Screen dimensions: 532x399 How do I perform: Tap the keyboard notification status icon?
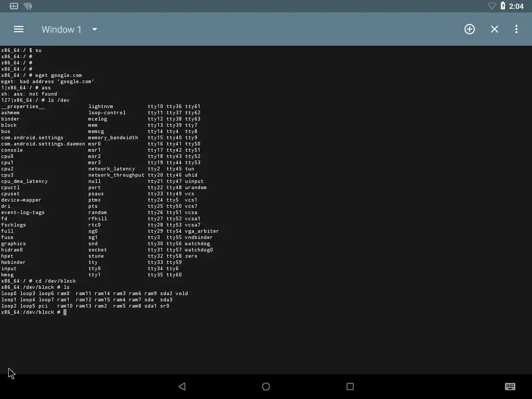(14, 6)
